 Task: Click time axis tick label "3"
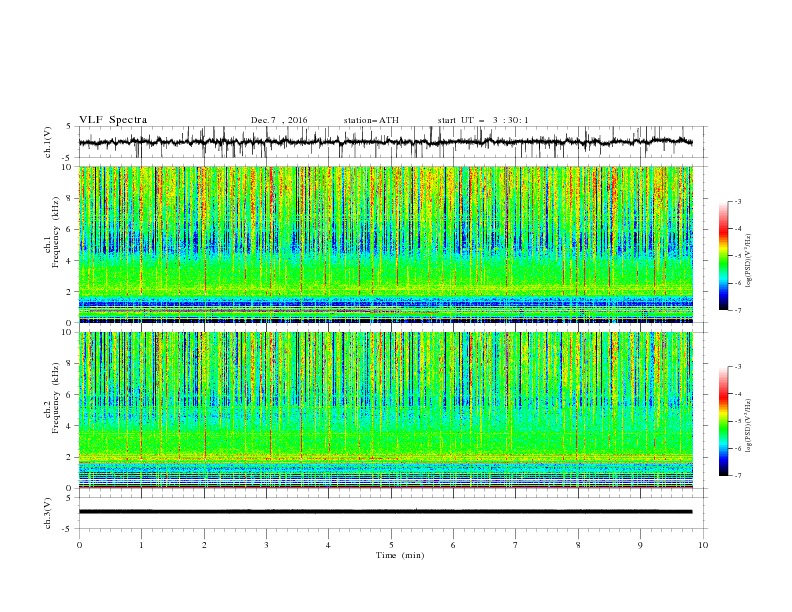[x=266, y=545]
